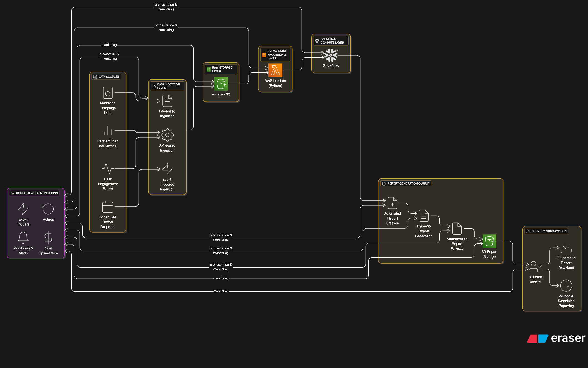Select the Amazon S3 icon in Raw Storage Layer
This screenshot has height=368, width=588.
(x=221, y=84)
